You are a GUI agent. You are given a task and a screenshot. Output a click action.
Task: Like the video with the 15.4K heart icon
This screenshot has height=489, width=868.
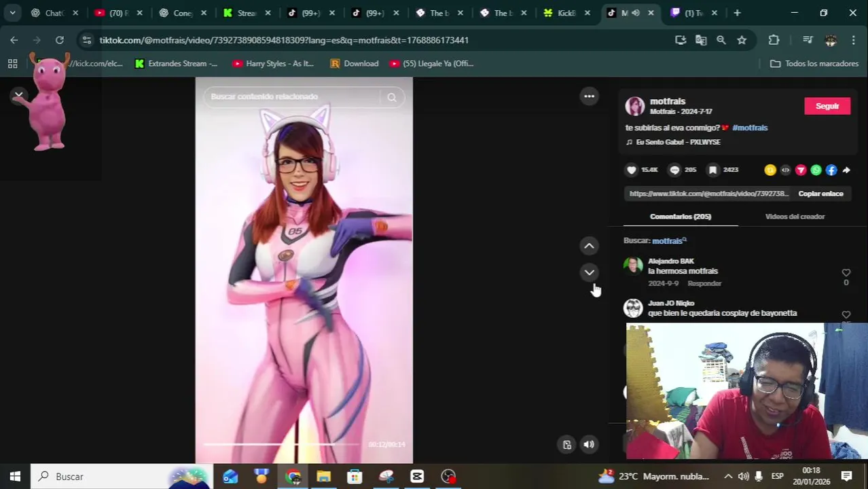632,170
